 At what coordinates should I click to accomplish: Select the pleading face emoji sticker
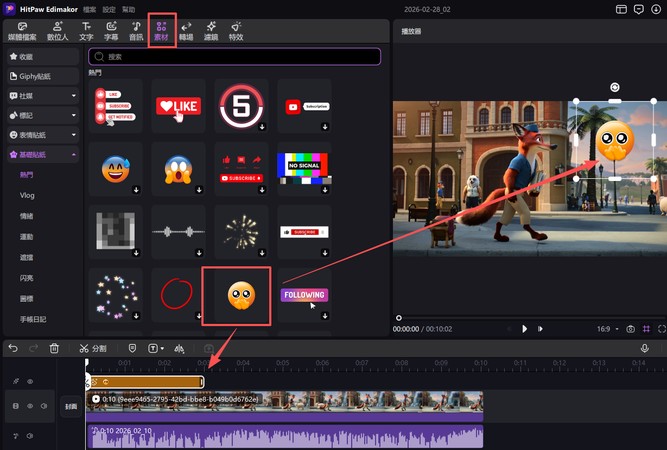(x=241, y=295)
